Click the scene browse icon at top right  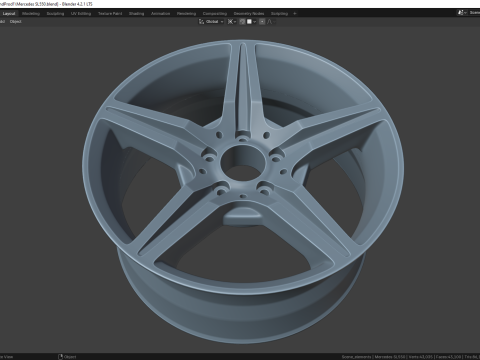coord(462,13)
